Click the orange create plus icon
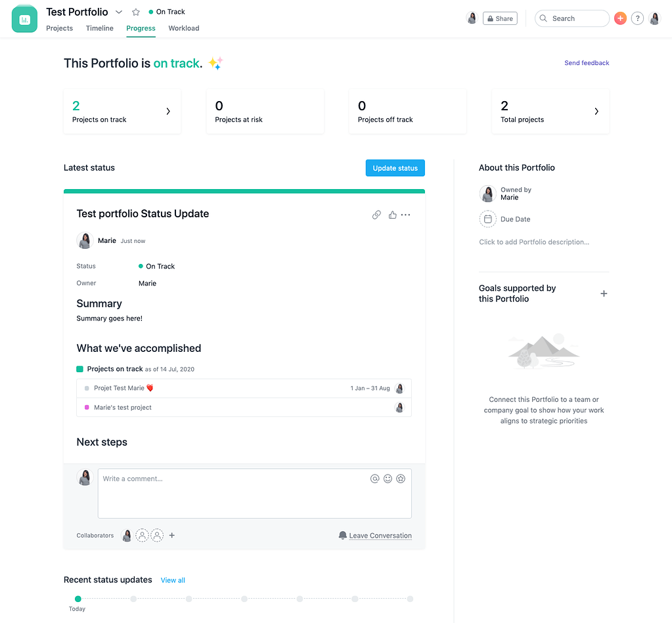The height and width of the screenshot is (623, 672). pos(620,18)
